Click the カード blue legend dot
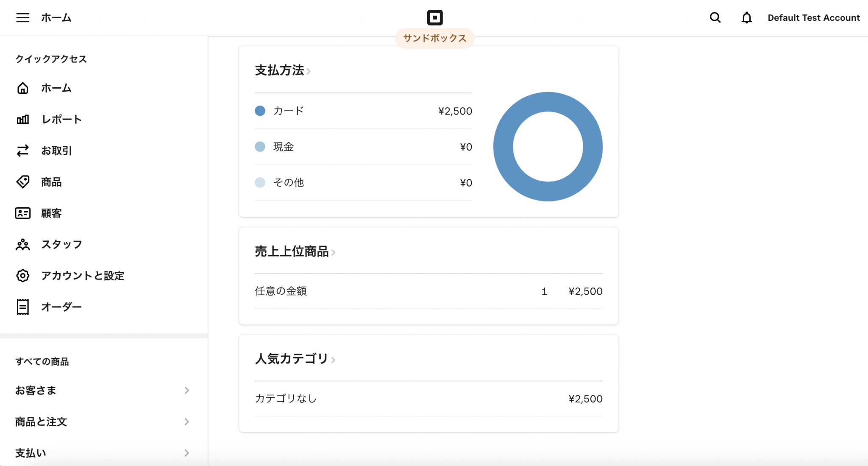Viewport: 868px width, 466px height. click(260, 111)
